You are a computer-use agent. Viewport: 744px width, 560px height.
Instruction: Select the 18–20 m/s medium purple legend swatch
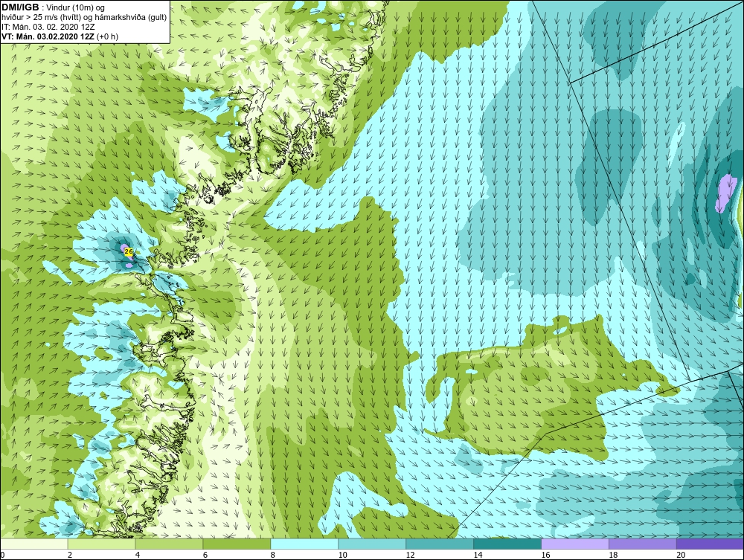[x=643, y=544]
